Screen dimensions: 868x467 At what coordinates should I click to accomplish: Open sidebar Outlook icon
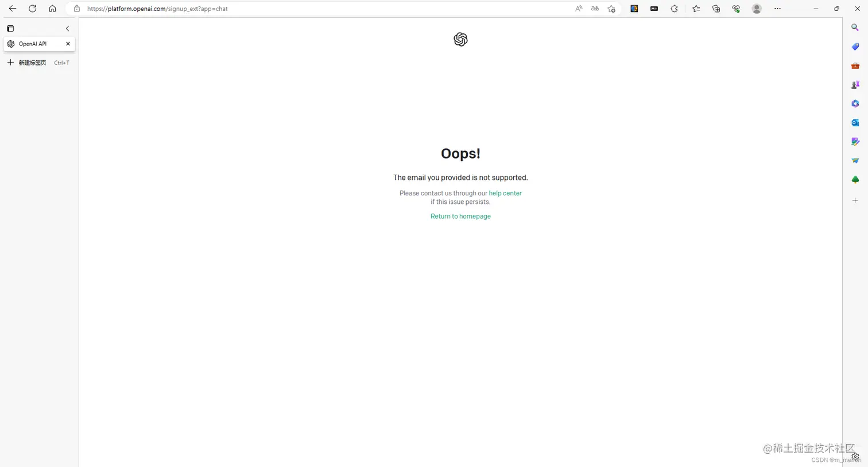pyautogui.click(x=855, y=122)
